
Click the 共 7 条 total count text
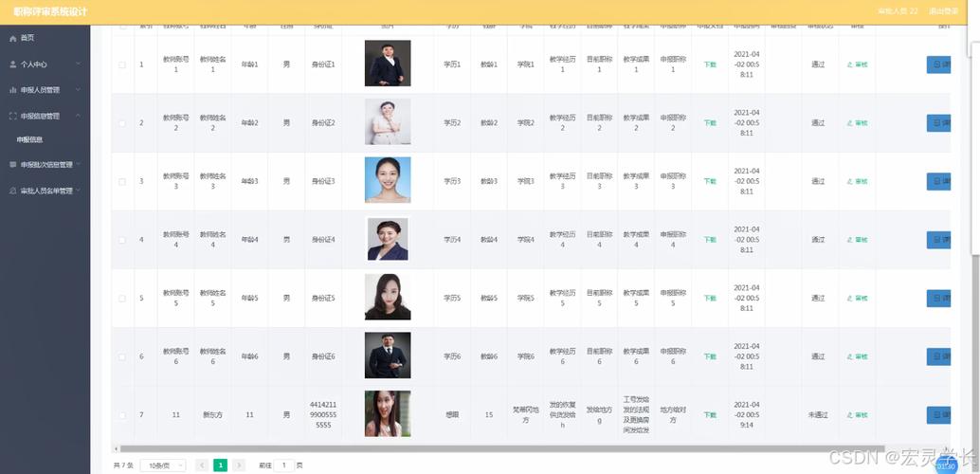click(x=123, y=465)
